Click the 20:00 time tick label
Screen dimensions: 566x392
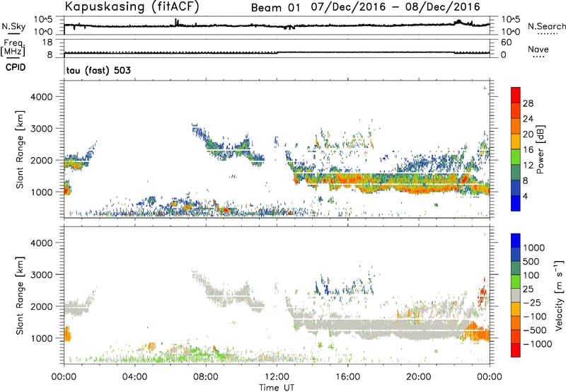coord(419,377)
